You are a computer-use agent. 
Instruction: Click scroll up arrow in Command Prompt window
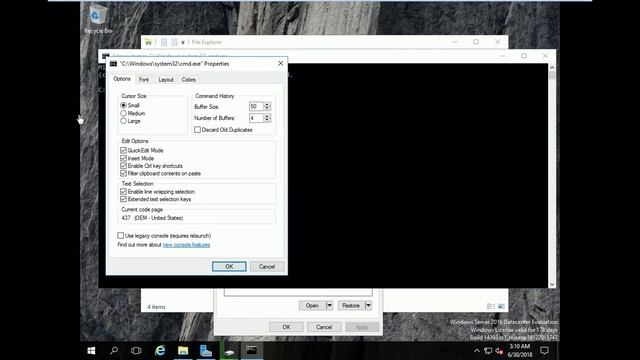click(x=552, y=67)
